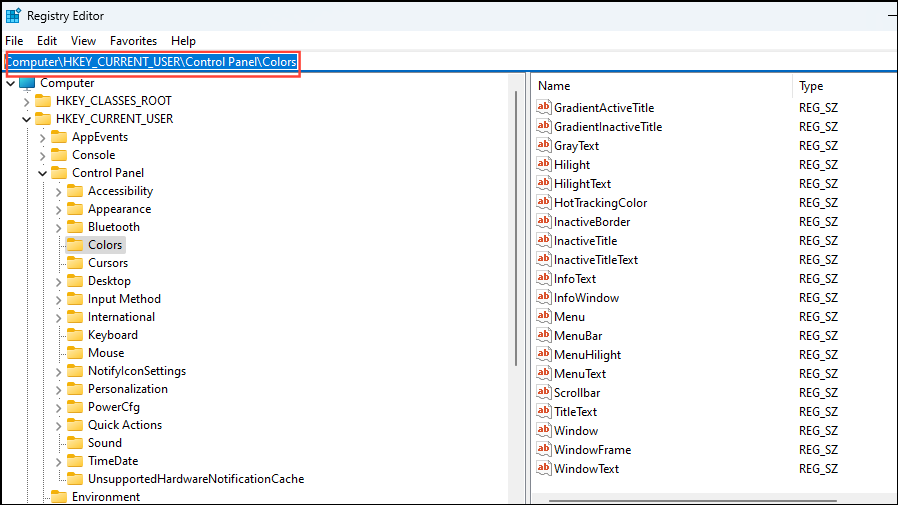Screen dimensions: 898x505
Task: Click the string value icon for TitleText
Action: tap(543, 411)
